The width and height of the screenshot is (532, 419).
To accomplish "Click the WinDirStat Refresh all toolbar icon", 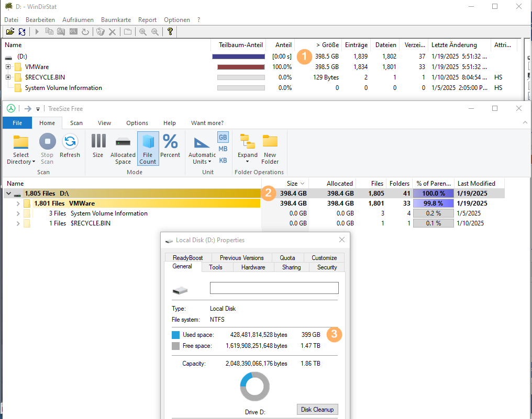I will (x=22, y=31).
